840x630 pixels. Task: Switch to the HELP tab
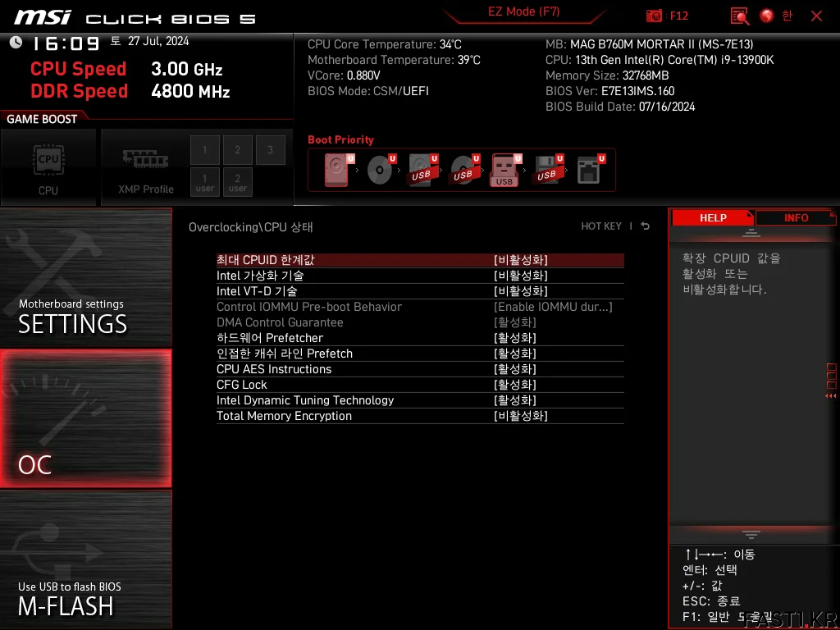(x=713, y=218)
